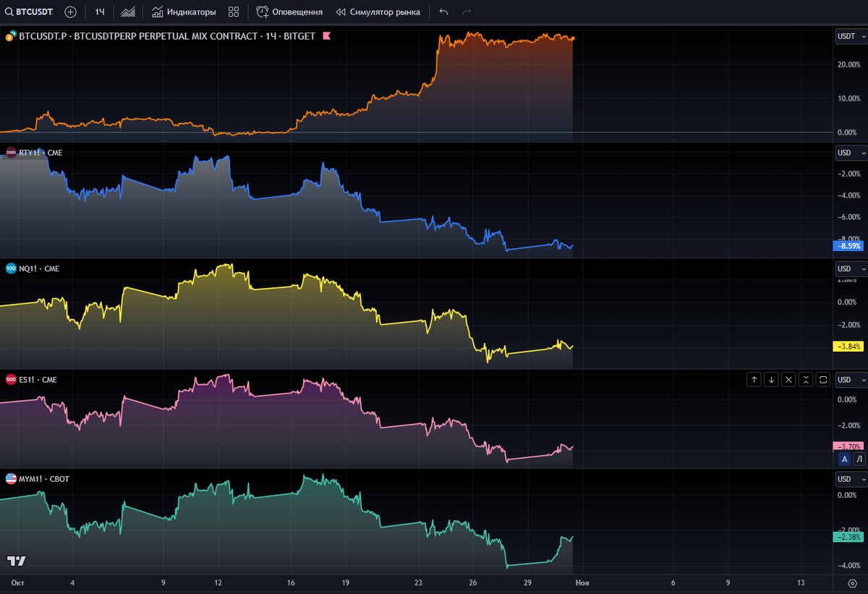Select the NQ1! · CME legend
The height and width of the screenshot is (594, 868).
pos(39,268)
